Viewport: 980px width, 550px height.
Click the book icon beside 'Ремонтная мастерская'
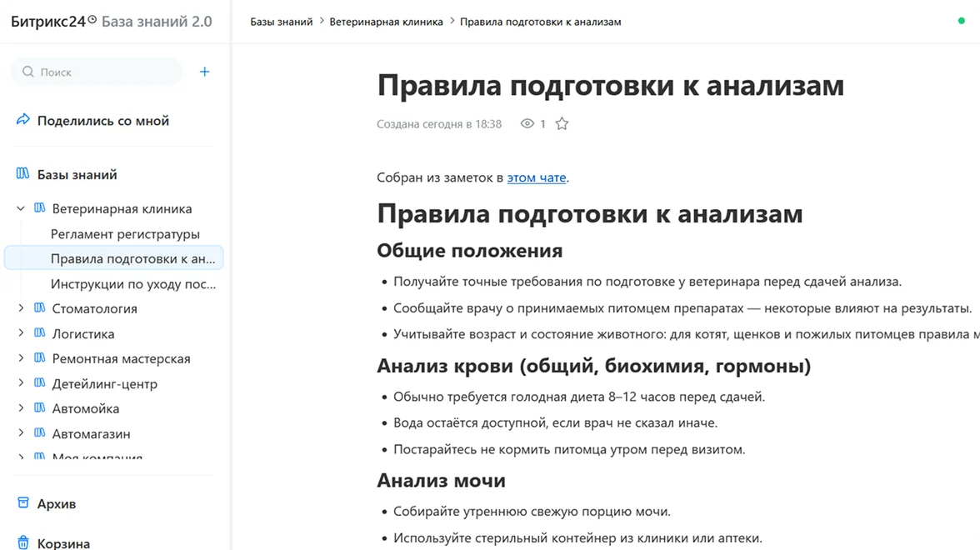pos(39,357)
